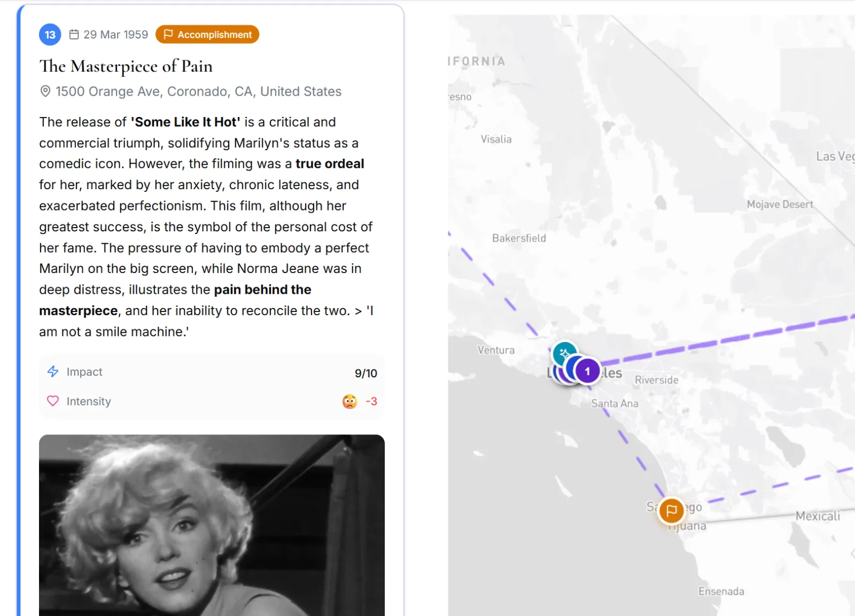Open the Marilyn Monroe black-and-white photo
Image resolution: width=855 pixels, height=616 pixels.
(212, 525)
